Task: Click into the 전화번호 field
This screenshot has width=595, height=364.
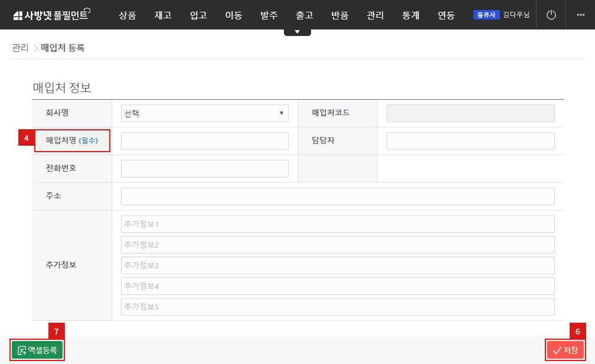Action: [204, 169]
